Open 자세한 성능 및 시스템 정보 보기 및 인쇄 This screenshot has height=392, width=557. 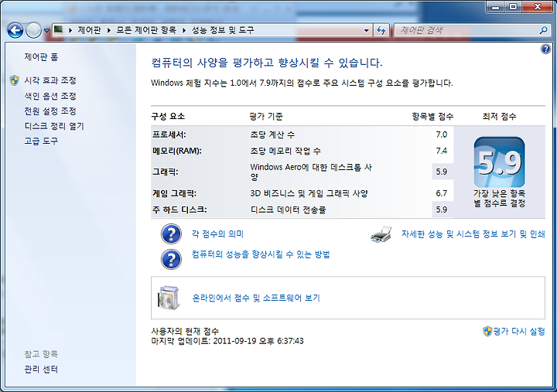pyautogui.click(x=473, y=233)
